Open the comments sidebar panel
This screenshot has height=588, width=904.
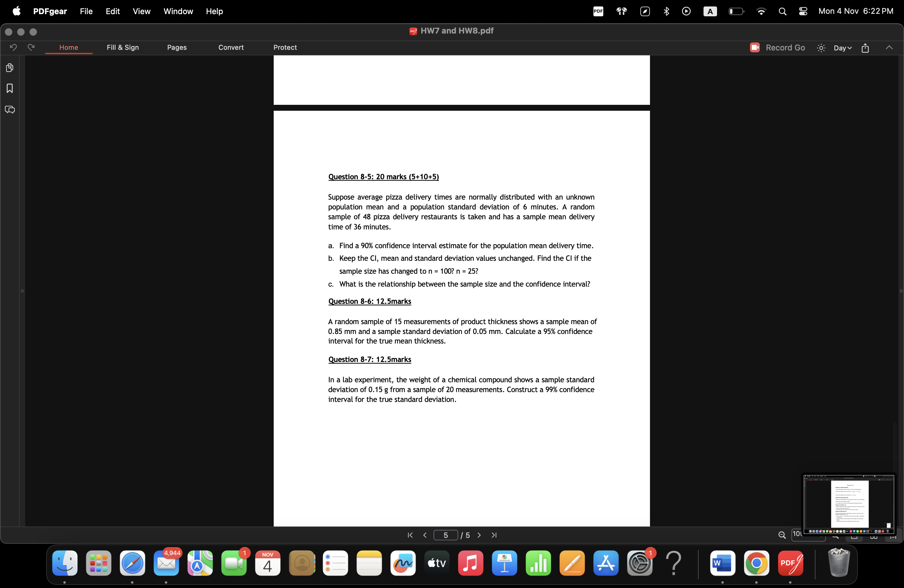(x=10, y=110)
